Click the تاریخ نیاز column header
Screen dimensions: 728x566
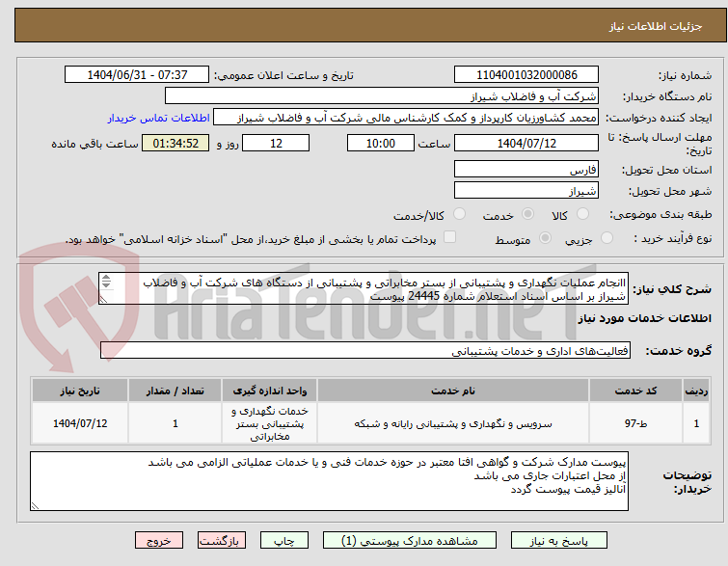(x=80, y=391)
